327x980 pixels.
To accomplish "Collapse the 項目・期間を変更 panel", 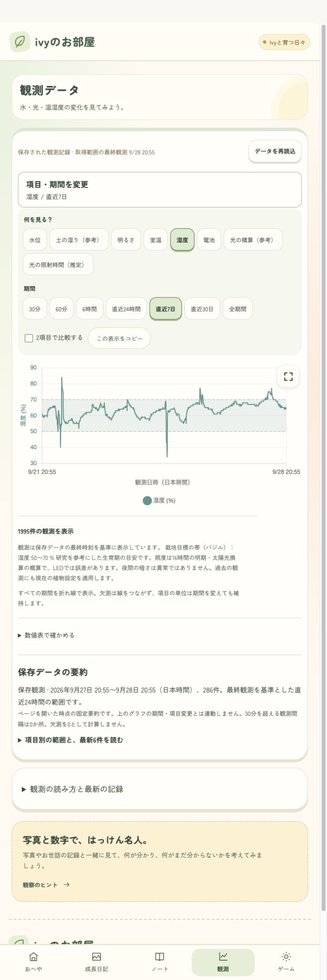I will point(160,190).
